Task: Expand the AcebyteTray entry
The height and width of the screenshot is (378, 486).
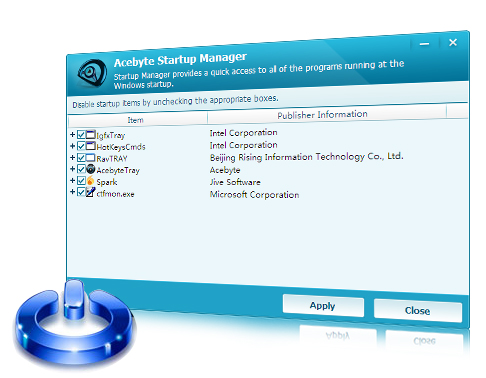Action: (x=72, y=169)
